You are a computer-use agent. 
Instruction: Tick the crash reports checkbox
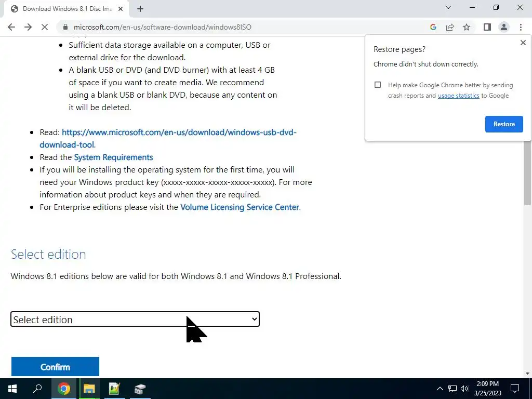(378, 85)
